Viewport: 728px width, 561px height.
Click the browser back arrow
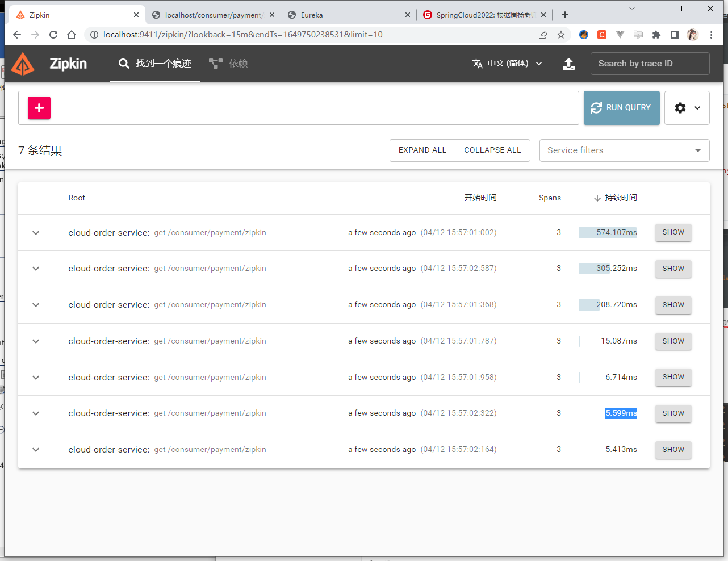tap(17, 35)
